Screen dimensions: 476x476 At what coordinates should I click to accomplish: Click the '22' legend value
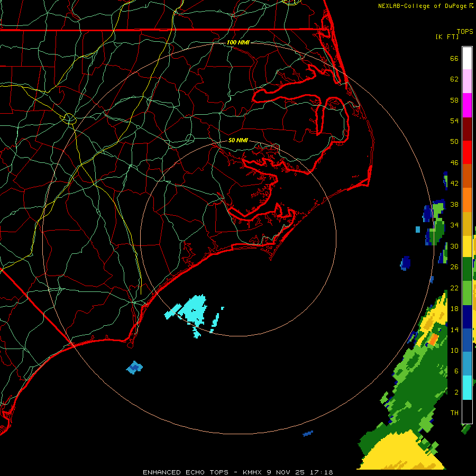tap(454, 288)
